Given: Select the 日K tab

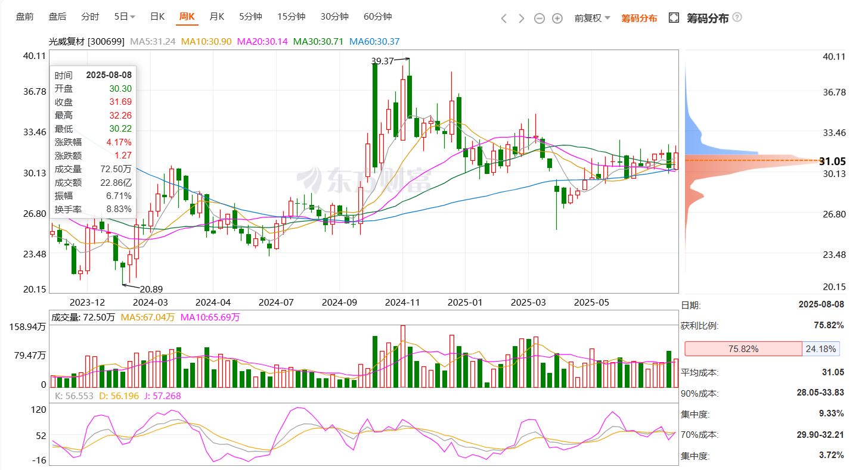Looking at the screenshot, I should coord(157,17).
